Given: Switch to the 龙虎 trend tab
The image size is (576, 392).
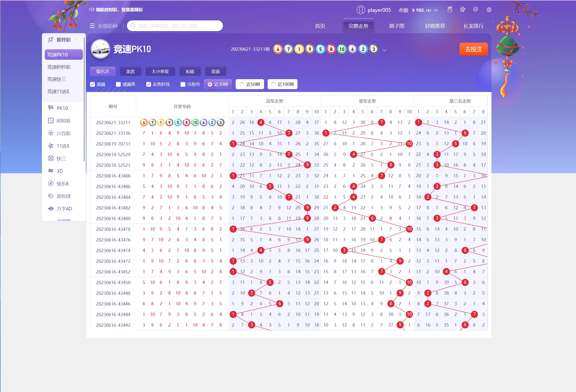Looking at the screenshot, I should pos(130,71).
